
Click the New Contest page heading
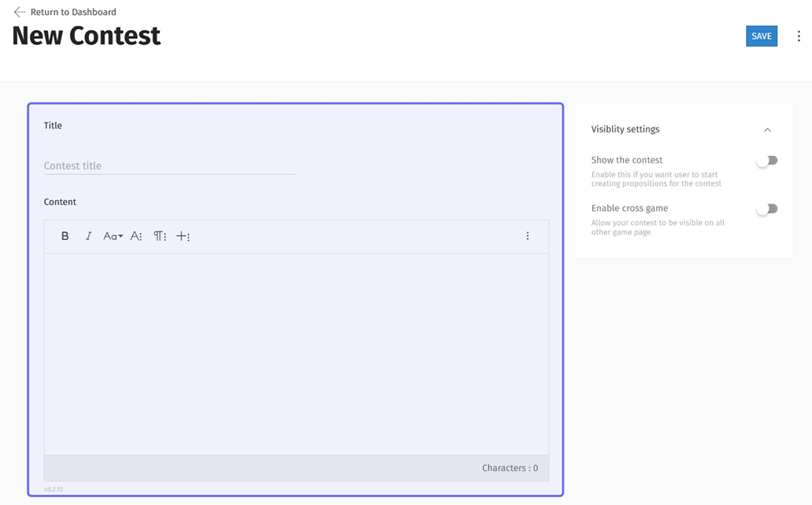click(x=87, y=37)
